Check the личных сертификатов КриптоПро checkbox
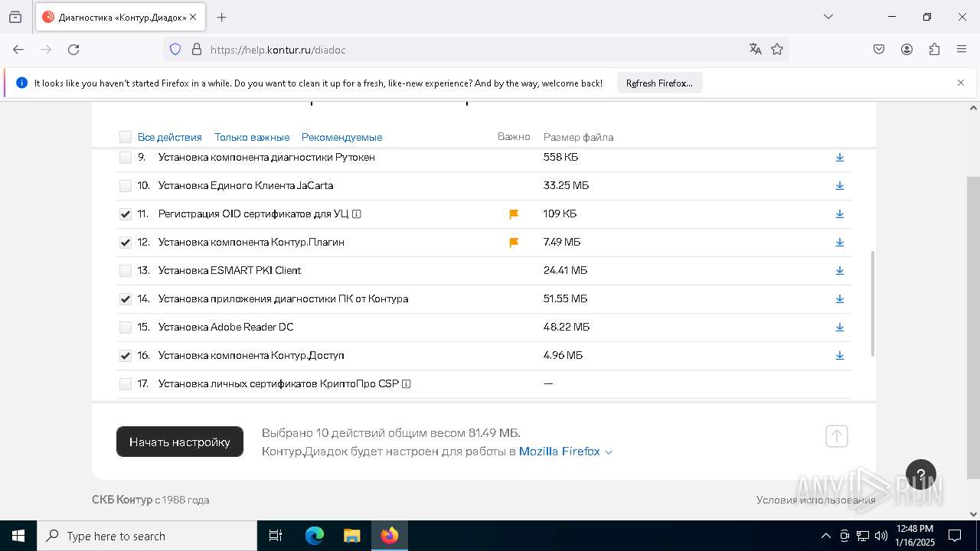Image resolution: width=980 pixels, height=551 pixels. (126, 384)
